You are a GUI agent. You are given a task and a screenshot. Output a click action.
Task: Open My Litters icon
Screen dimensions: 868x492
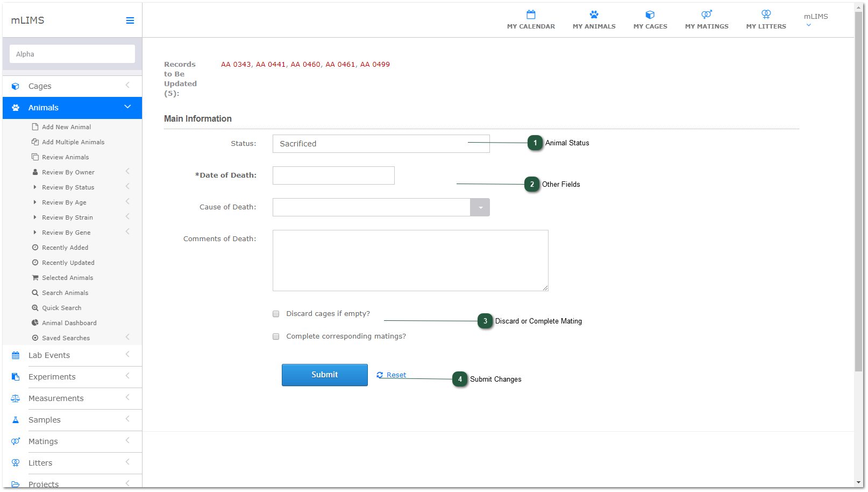click(x=766, y=15)
